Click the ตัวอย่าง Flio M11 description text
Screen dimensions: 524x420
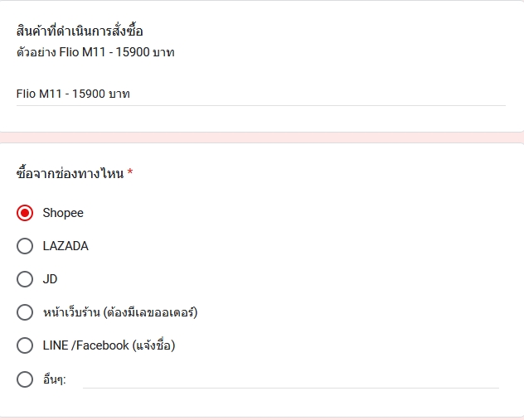[95, 52]
